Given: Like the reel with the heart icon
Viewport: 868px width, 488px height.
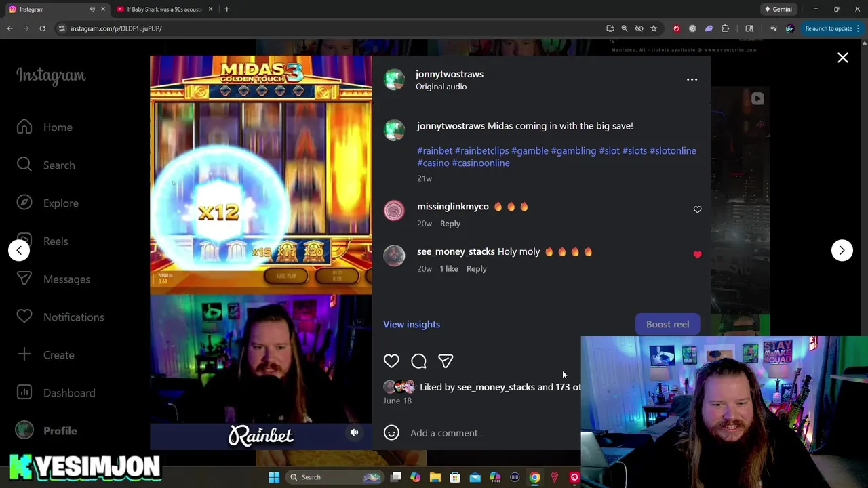Looking at the screenshot, I should tap(391, 361).
